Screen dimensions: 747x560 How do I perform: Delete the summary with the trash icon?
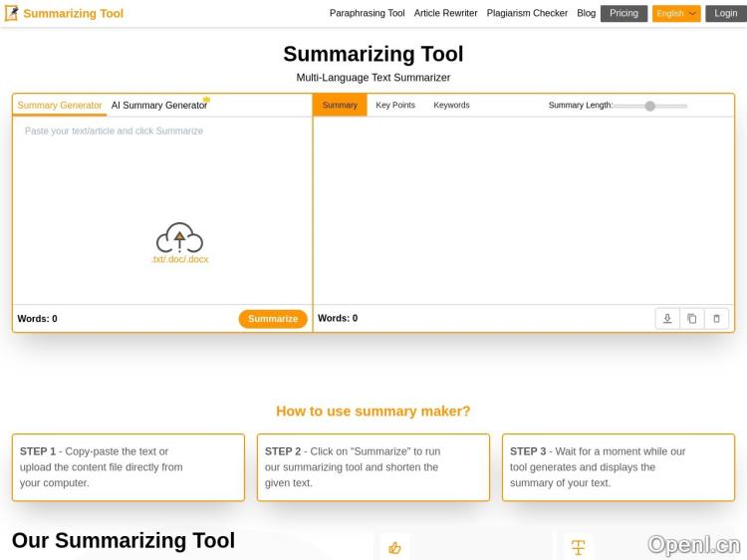[x=716, y=319]
